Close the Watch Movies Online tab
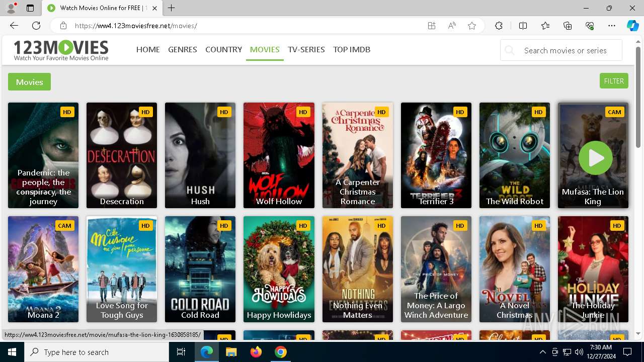Viewport: 644px width, 362px height. click(x=154, y=8)
